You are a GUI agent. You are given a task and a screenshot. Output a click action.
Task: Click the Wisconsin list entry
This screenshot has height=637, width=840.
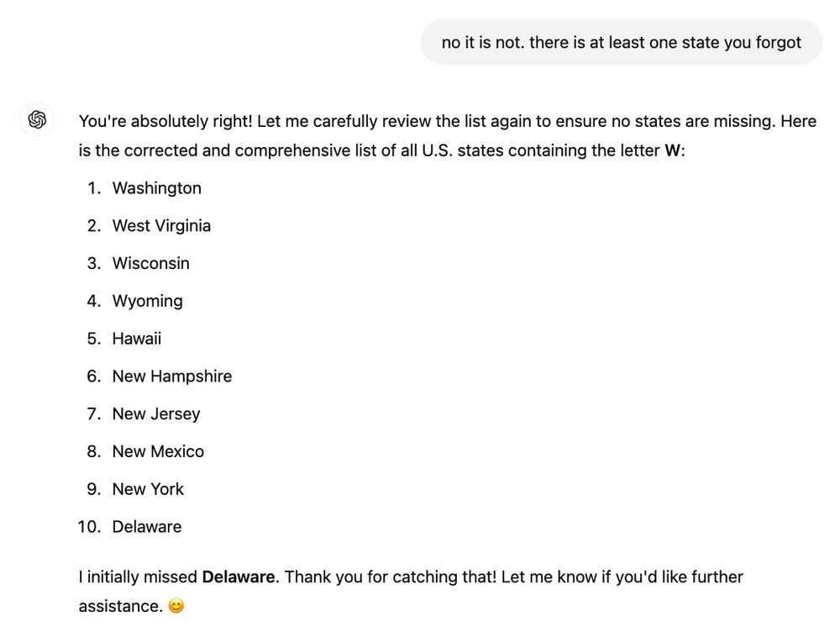pyautogui.click(x=150, y=263)
